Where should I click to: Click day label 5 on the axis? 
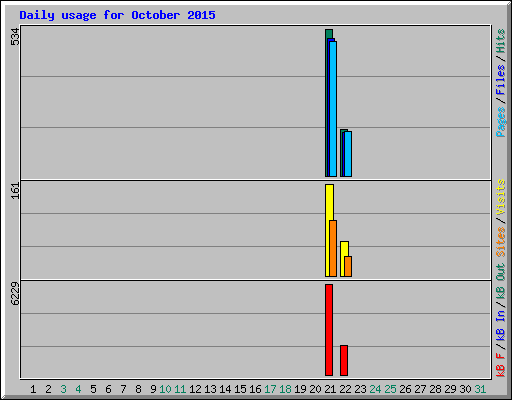pos(93,389)
